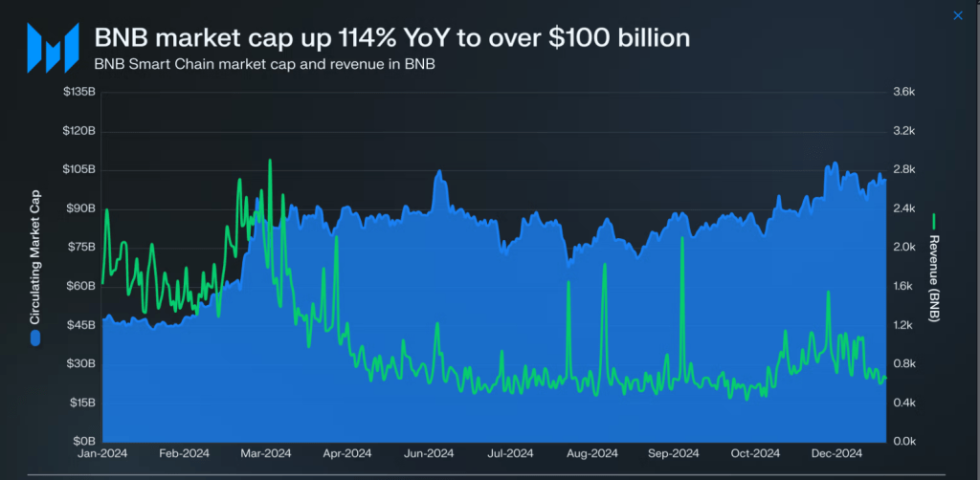This screenshot has width=980, height=480.
Task: Click the tallest green revenue spike near March
Action: click(x=270, y=161)
